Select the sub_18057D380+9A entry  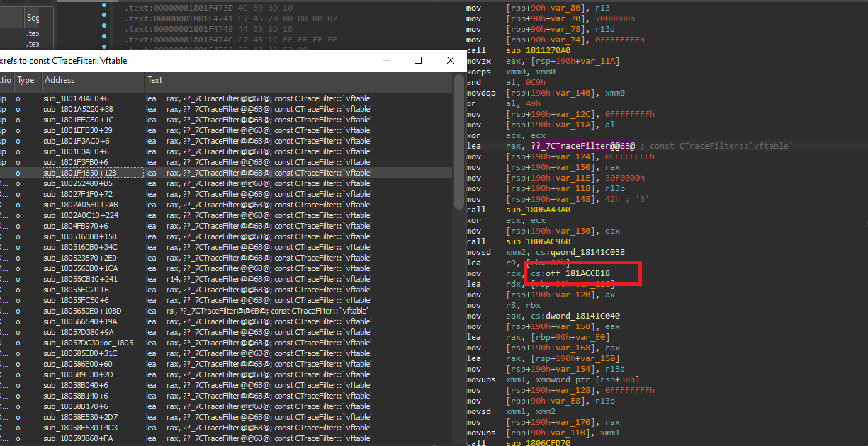(x=226, y=332)
